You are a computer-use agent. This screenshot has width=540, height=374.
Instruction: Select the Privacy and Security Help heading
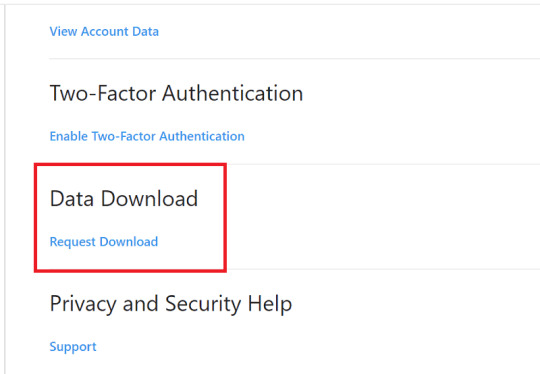(x=171, y=304)
